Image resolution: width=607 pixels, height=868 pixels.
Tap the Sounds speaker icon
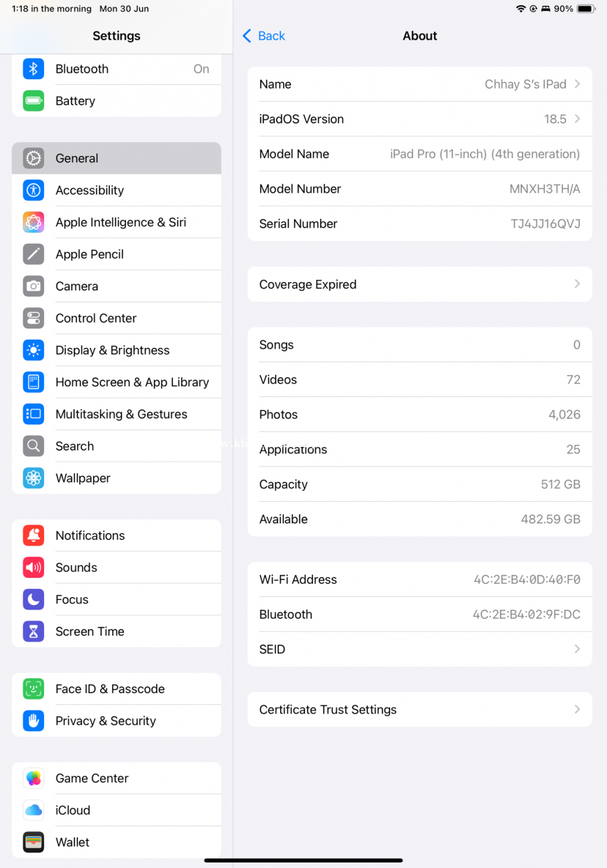(x=33, y=567)
